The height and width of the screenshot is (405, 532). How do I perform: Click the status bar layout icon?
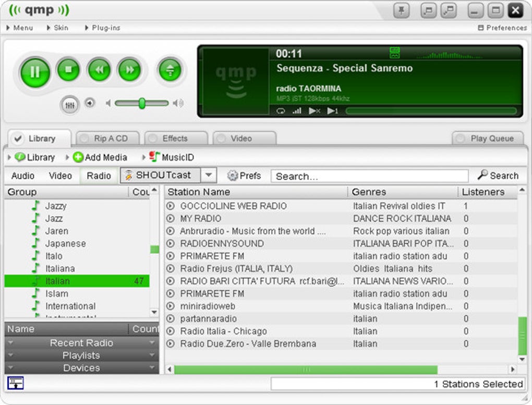[x=15, y=383]
